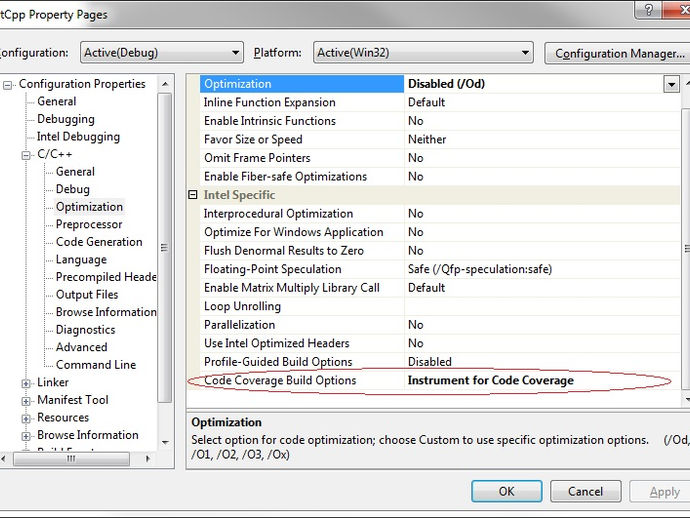Click the title bar help question-mark button
This screenshot has height=518, width=690.
tap(649, 10)
